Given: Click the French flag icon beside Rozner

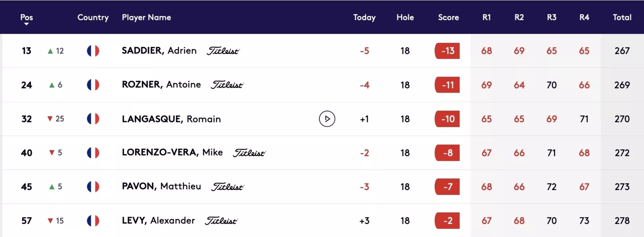Looking at the screenshot, I should point(93,85).
